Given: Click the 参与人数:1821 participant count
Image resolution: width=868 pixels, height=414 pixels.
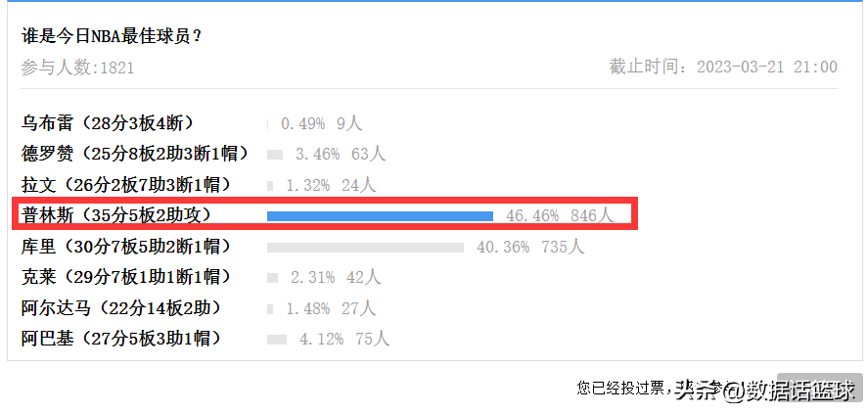Looking at the screenshot, I should tap(77, 68).
